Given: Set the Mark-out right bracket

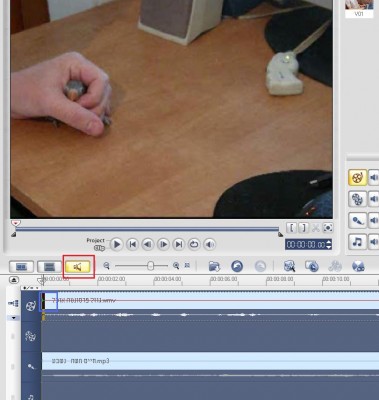Looking at the screenshot, I should point(303,228).
